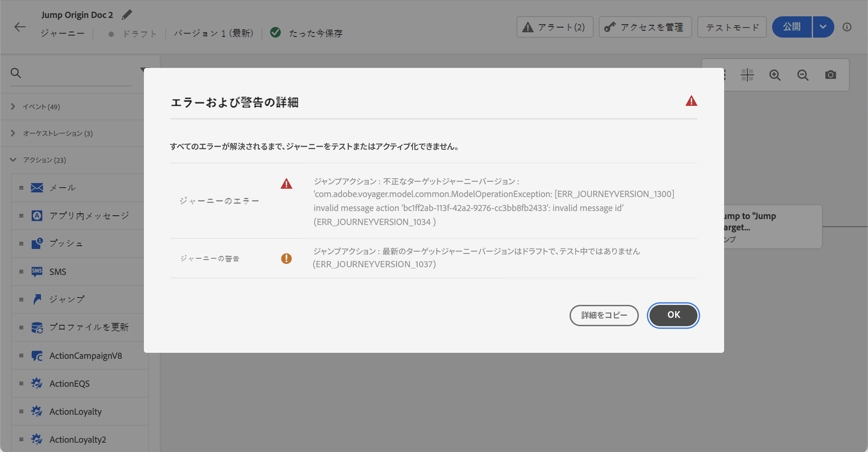Click the back arrow icon
868x452 pixels.
(x=20, y=27)
